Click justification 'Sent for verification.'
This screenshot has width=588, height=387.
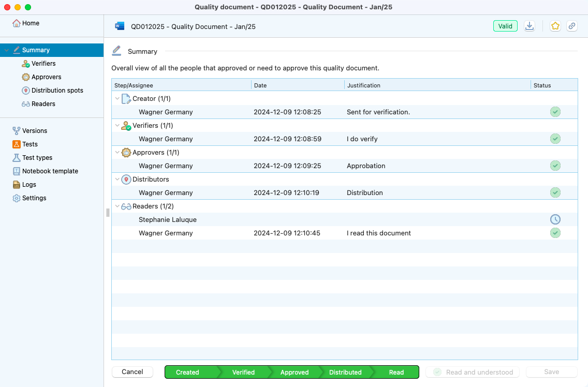(378, 112)
